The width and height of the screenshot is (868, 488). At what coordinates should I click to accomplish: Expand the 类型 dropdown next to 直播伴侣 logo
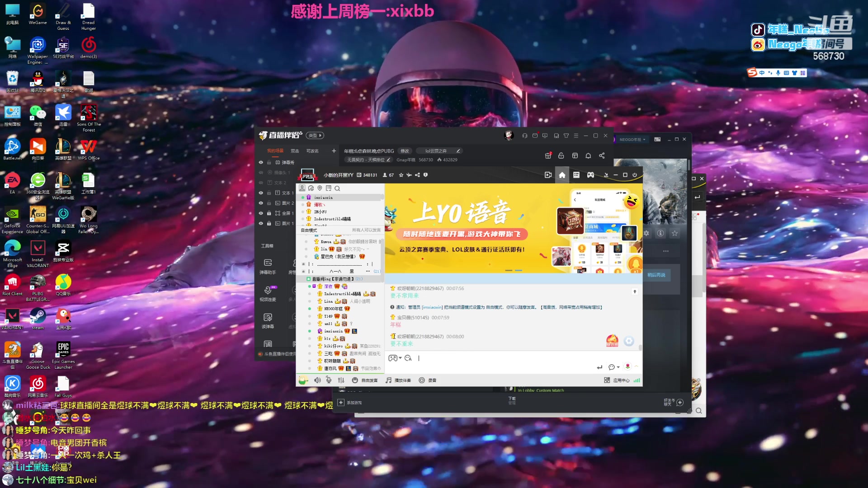click(315, 135)
